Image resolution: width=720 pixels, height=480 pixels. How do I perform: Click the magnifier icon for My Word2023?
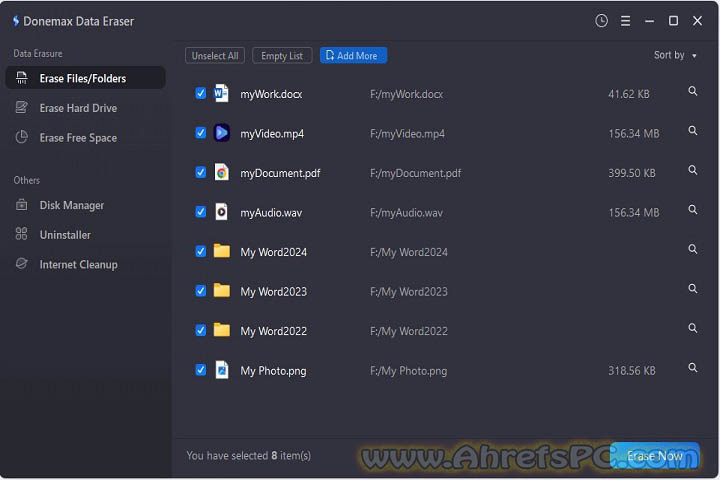[x=692, y=288]
